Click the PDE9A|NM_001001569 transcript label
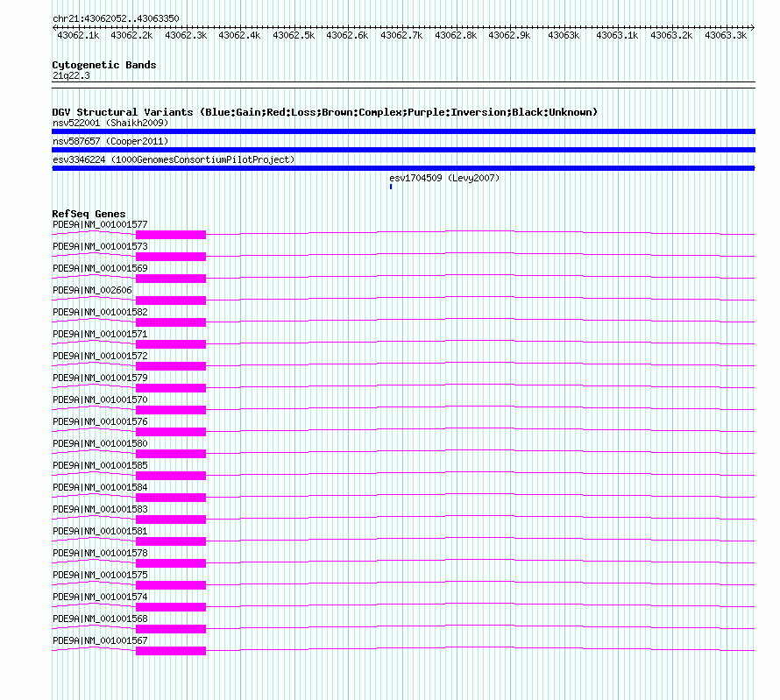The height and width of the screenshot is (700, 780). point(100,268)
